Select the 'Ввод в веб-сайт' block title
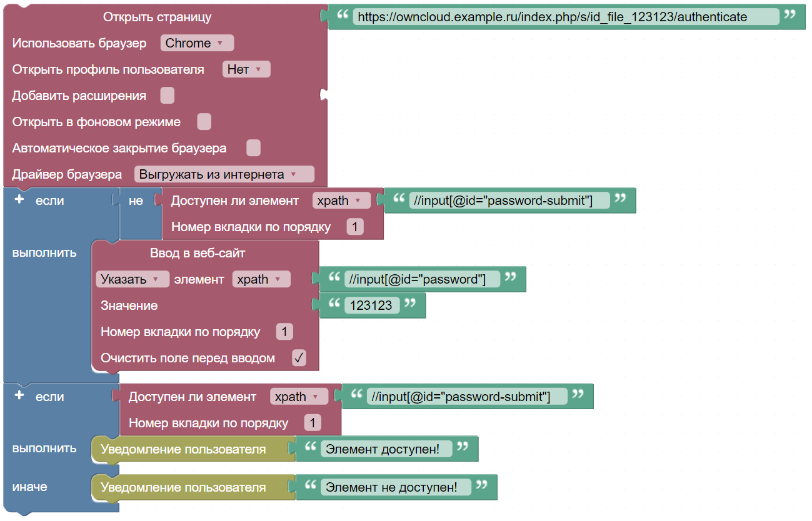This screenshot has width=812, height=521. click(198, 253)
